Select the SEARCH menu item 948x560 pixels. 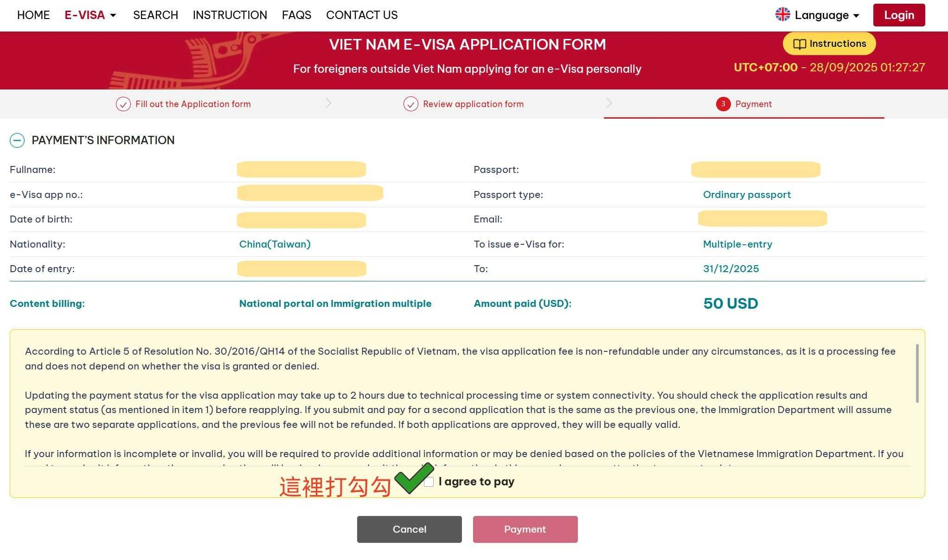tap(155, 15)
